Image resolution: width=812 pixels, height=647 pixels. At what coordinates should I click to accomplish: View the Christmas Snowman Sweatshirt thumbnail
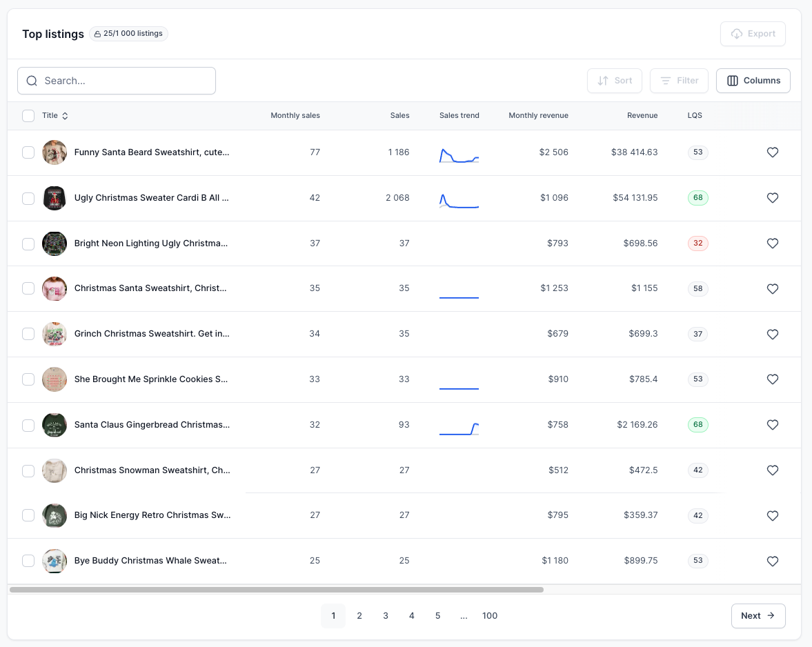(x=55, y=470)
